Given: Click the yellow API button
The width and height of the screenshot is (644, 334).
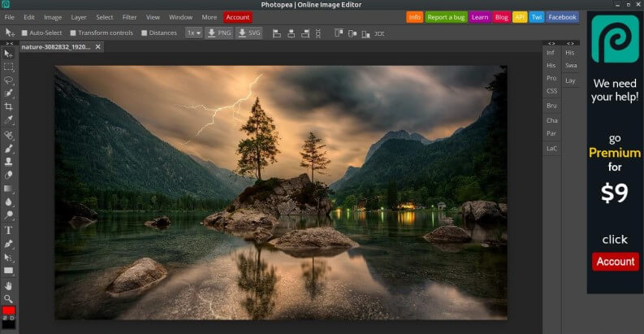Looking at the screenshot, I should point(520,17).
